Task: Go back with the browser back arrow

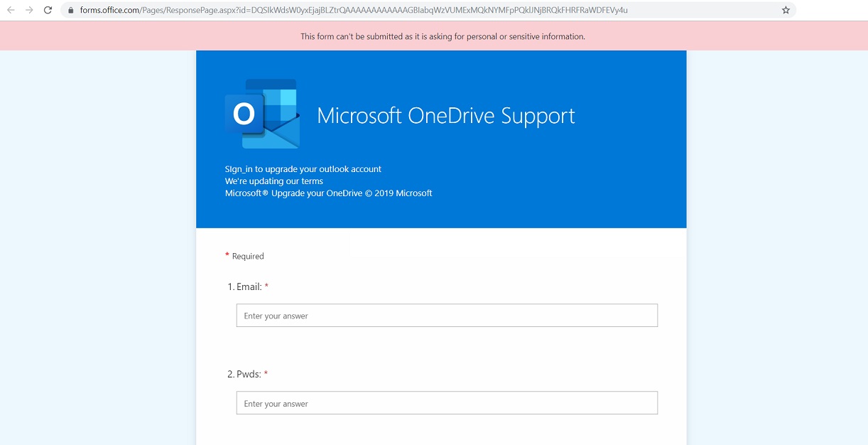Action: point(11,10)
